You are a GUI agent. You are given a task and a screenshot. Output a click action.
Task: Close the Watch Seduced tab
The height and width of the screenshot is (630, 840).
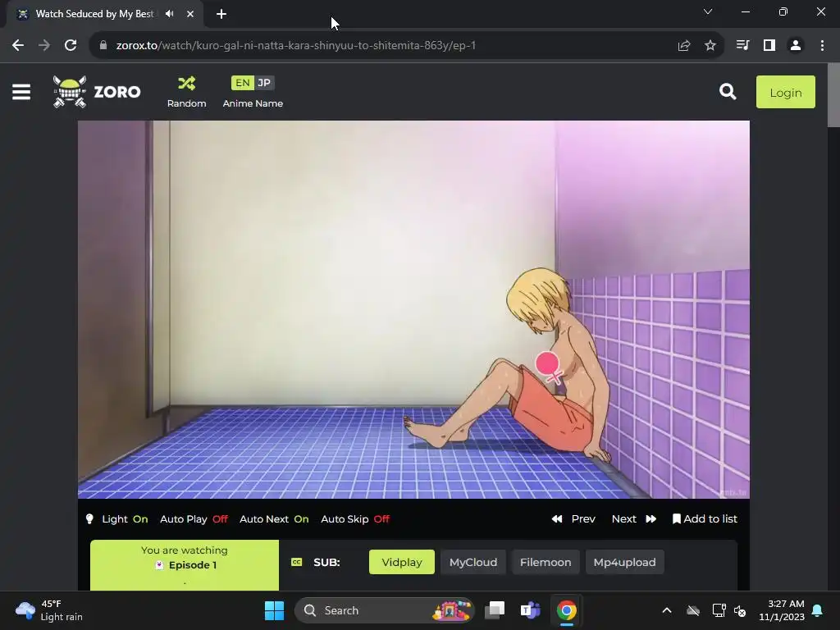pyautogui.click(x=190, y=14)
